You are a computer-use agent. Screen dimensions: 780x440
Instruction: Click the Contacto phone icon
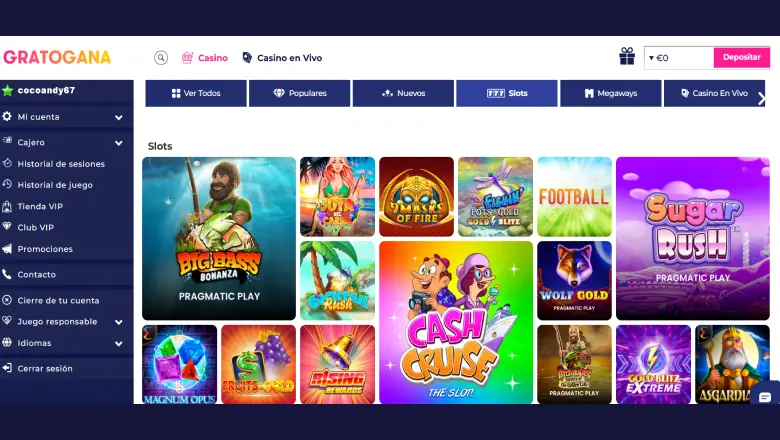tap(7, 274)
